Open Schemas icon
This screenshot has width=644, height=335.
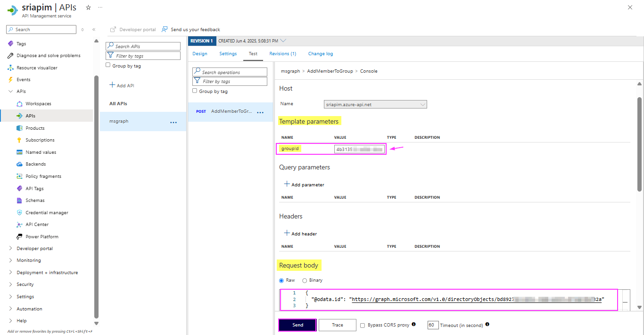coord(19,200)
